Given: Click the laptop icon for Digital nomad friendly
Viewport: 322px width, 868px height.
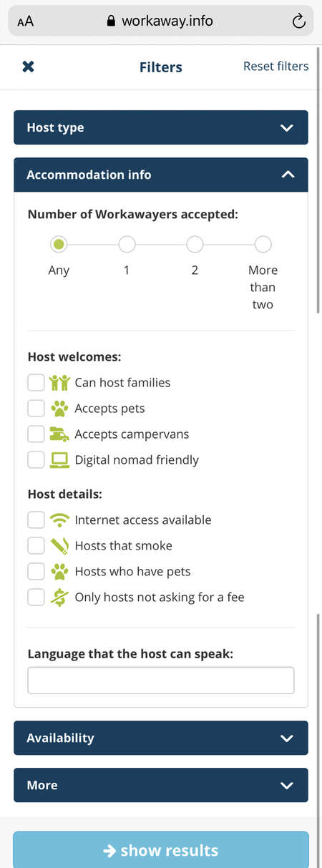Looking at the screenshot, I should pos(59,460).
